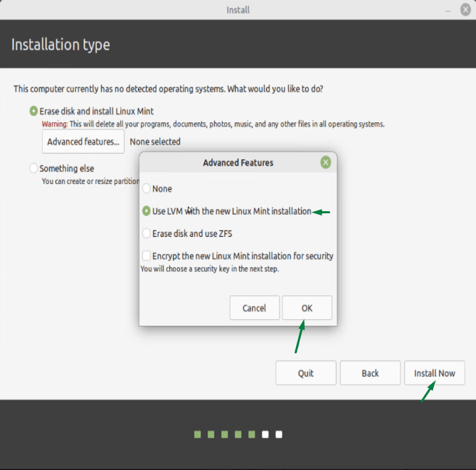
Task: Pick 'Use LVM with the new Linux Mint installation'
Action: [x=147, y=211]
